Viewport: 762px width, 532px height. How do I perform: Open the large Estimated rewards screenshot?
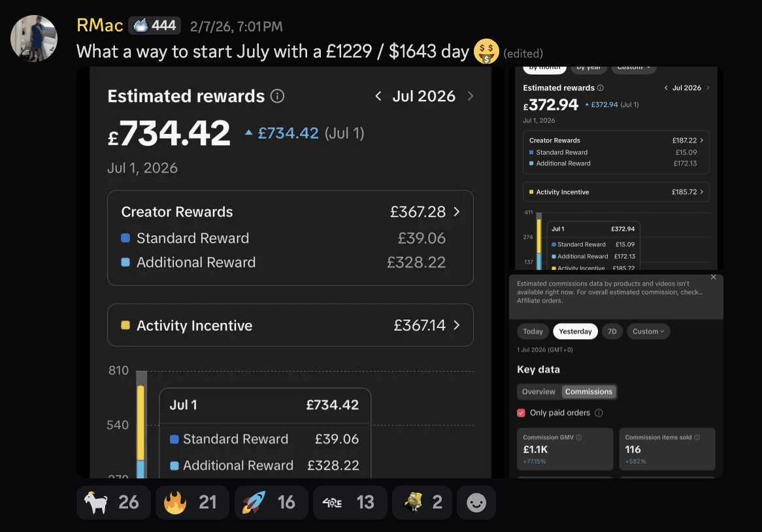291,273
